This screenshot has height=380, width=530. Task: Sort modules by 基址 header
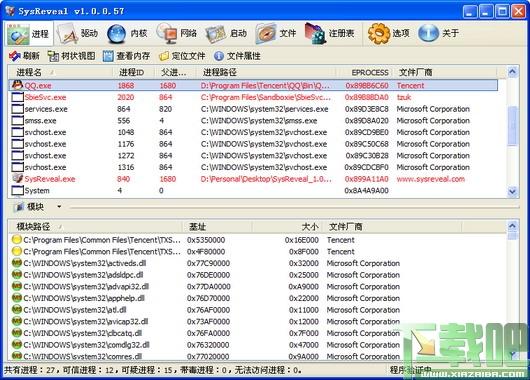point(217,227)
